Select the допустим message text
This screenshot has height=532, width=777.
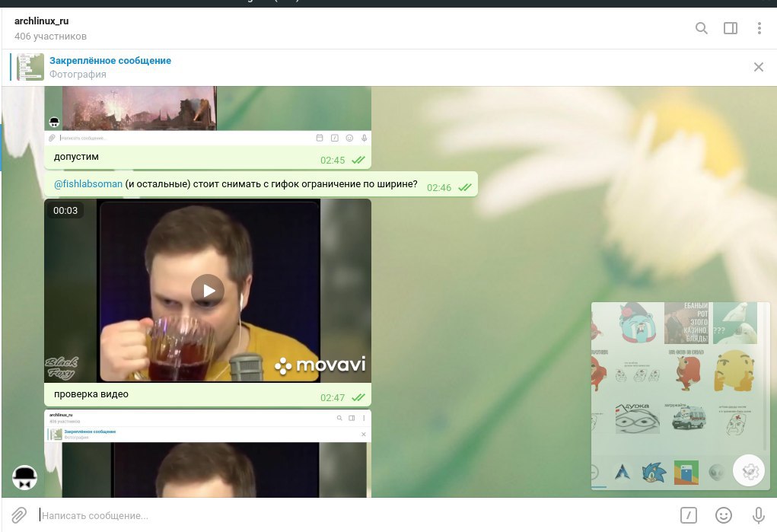76,157
